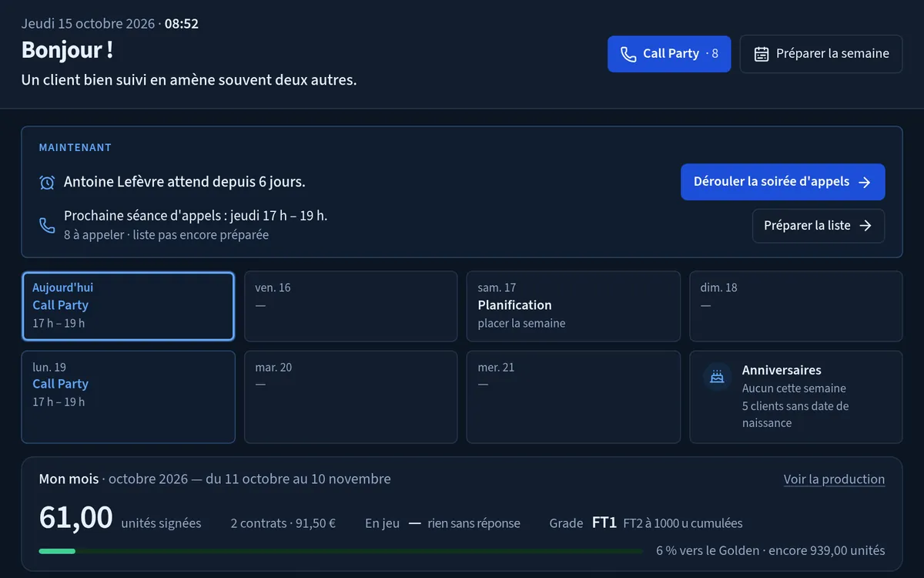Open the Voir la production link
Image resolution: width=924 pixels, height=578 pixels.
tap(834, 479)
